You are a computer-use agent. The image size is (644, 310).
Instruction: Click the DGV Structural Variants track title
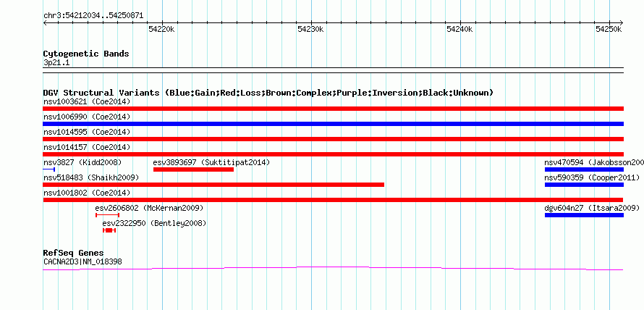click(x=268, y=93)
